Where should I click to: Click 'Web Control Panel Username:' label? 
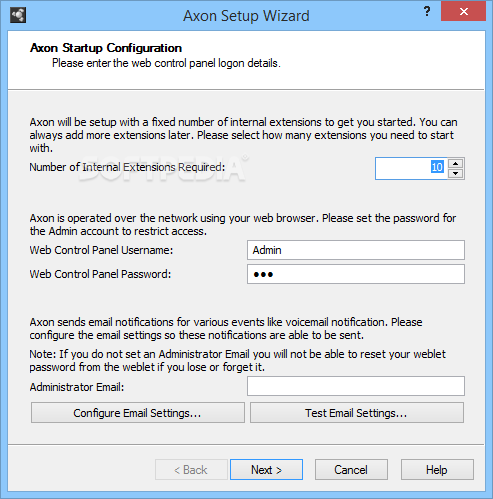(x=101, y=250)
